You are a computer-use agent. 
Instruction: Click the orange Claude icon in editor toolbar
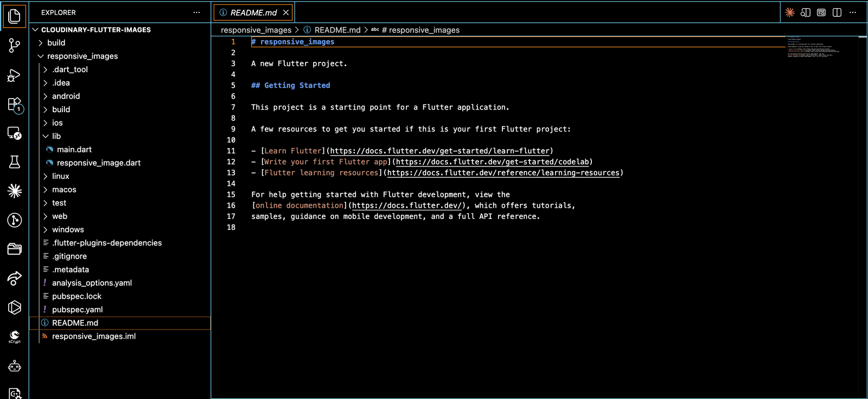(x=790, y=12)
